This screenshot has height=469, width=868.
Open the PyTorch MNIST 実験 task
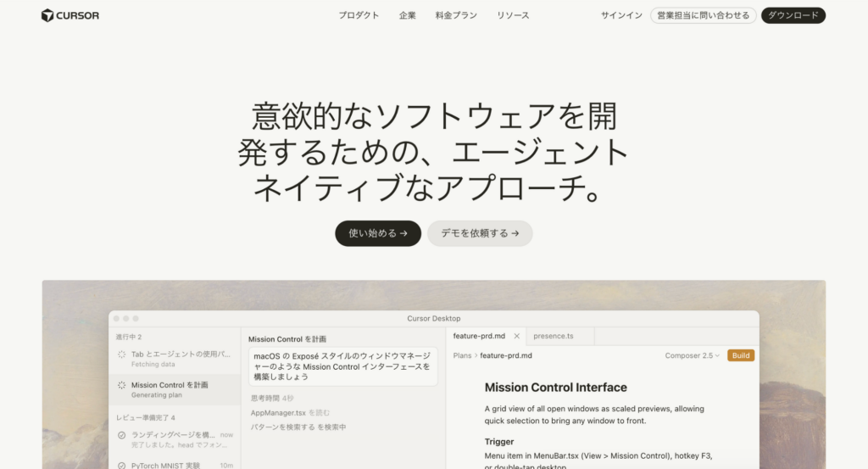(175, 465)
